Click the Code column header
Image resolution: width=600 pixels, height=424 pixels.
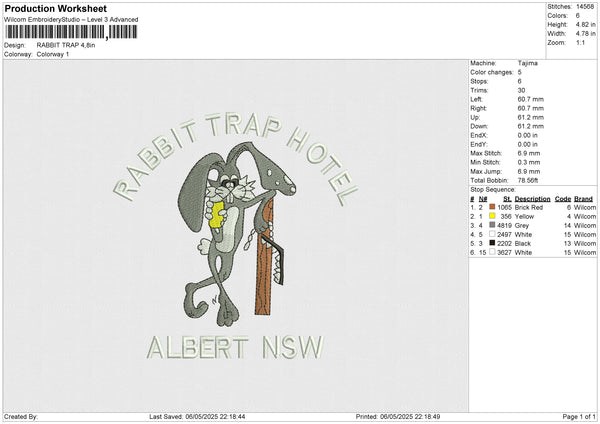pos(562,198)
